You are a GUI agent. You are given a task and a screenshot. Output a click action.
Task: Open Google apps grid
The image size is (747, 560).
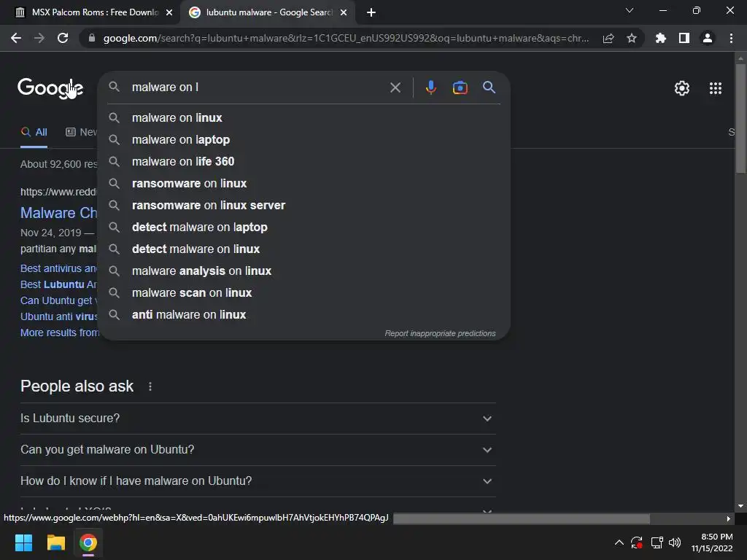tap(715, 88)
